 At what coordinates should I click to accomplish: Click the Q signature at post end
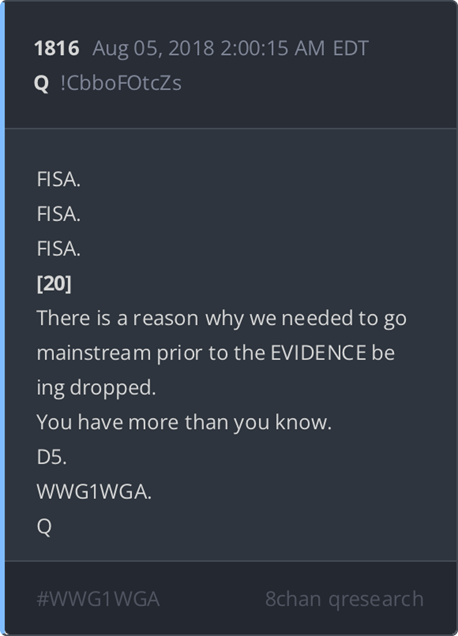(44, 527)
